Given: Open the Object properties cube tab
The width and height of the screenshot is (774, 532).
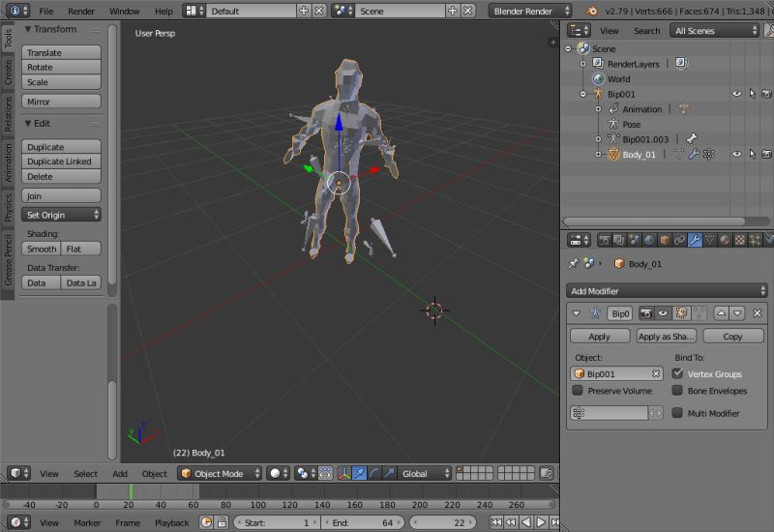Looking at the screenshot, I should tap(665, 240).
